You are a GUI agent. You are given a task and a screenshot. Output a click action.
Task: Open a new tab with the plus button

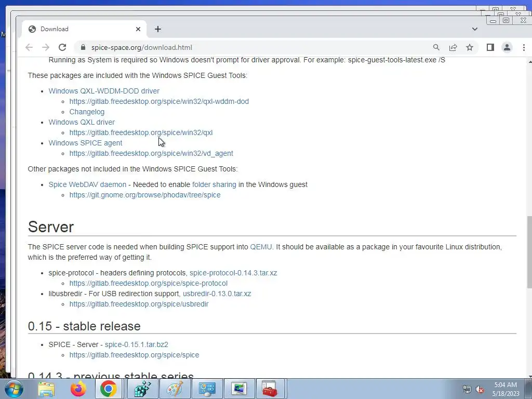tap(158, 29)
